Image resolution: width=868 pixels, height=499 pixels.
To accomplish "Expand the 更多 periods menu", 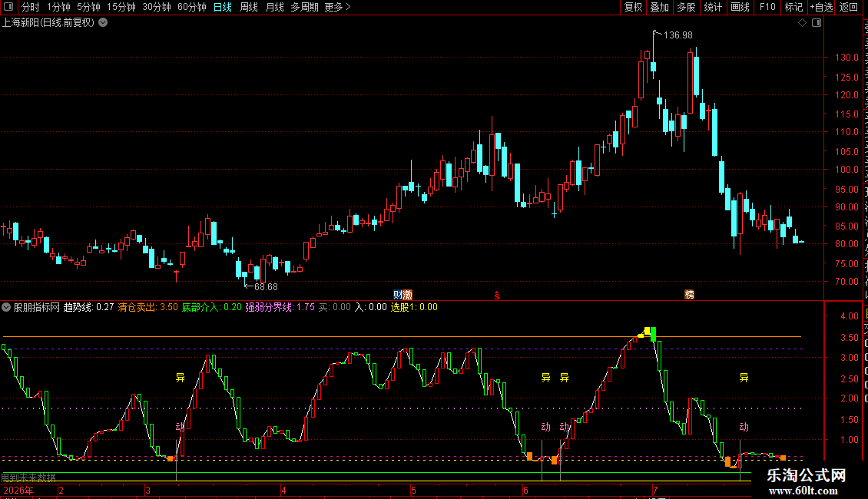I will click(338, 7).
